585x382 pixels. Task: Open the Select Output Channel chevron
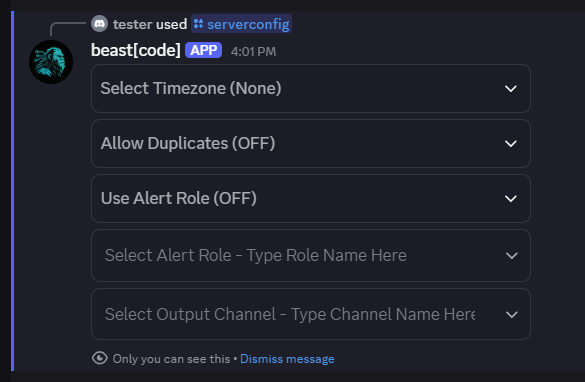(x=512, y=314)
